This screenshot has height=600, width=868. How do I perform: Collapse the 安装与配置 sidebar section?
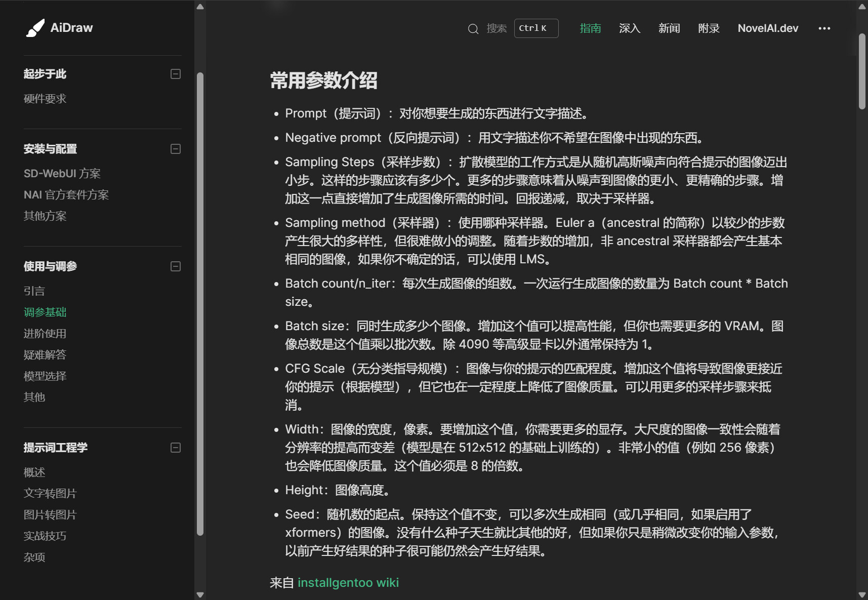pyautogui.click(x=176, y=149)
